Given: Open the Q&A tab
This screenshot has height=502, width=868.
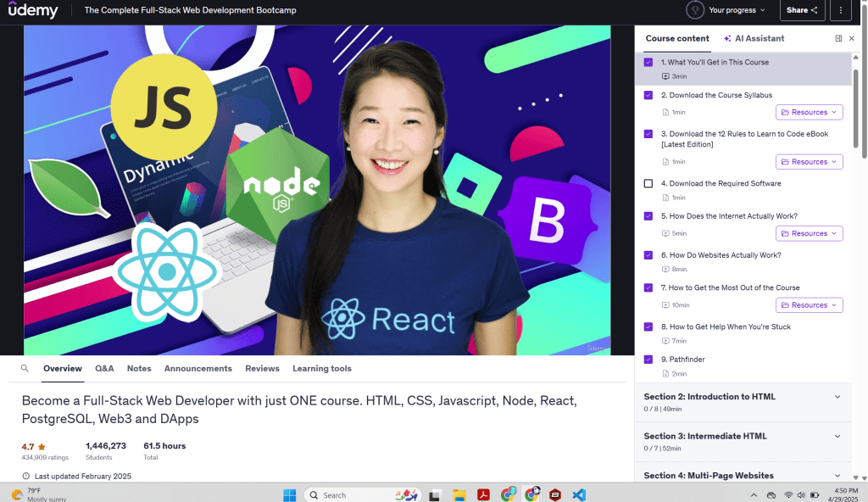Looking at the screenshot, I should (104, 368).
